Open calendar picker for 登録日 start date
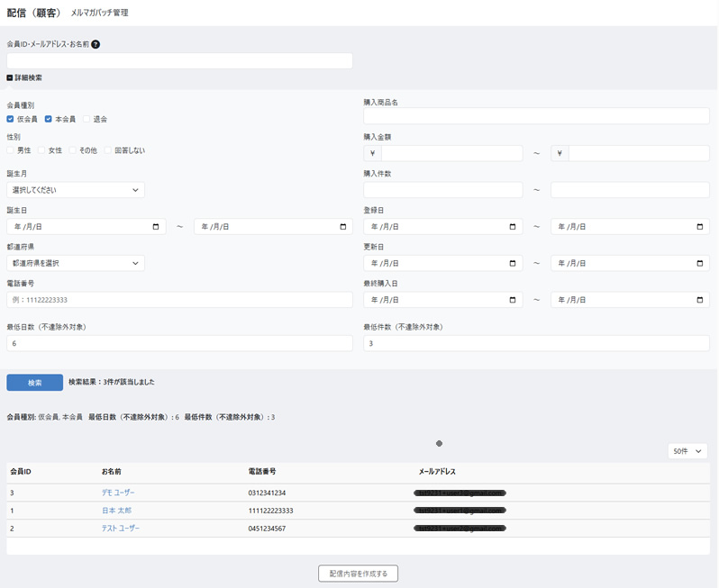 point(513,227)
